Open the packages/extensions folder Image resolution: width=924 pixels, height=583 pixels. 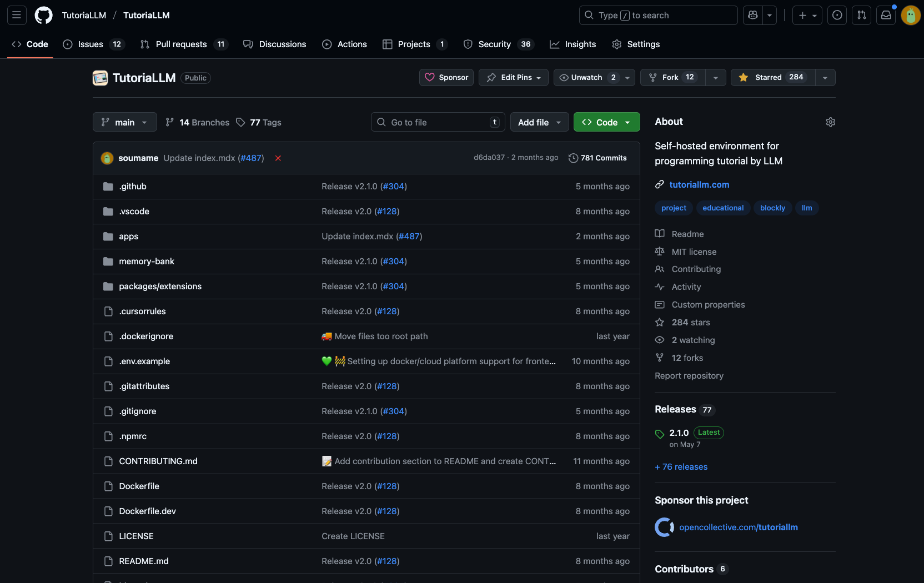point(160,287)
